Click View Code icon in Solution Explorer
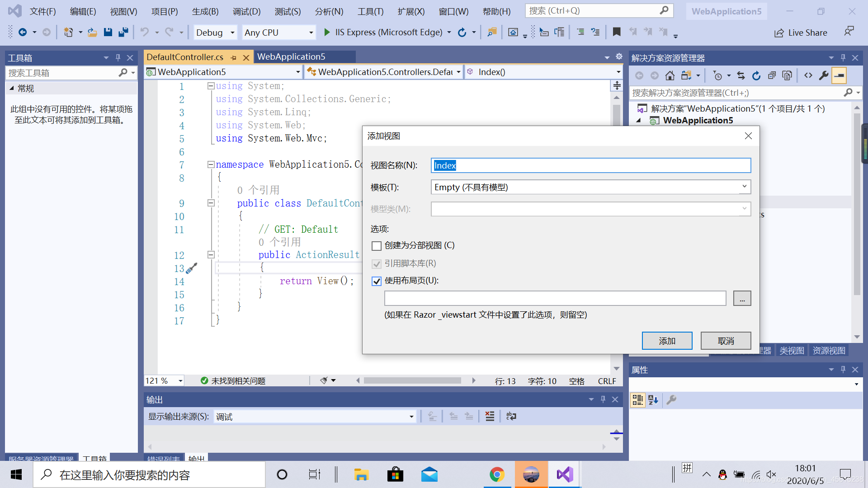Viewport: 868px width, 488px height. point(808,75)
